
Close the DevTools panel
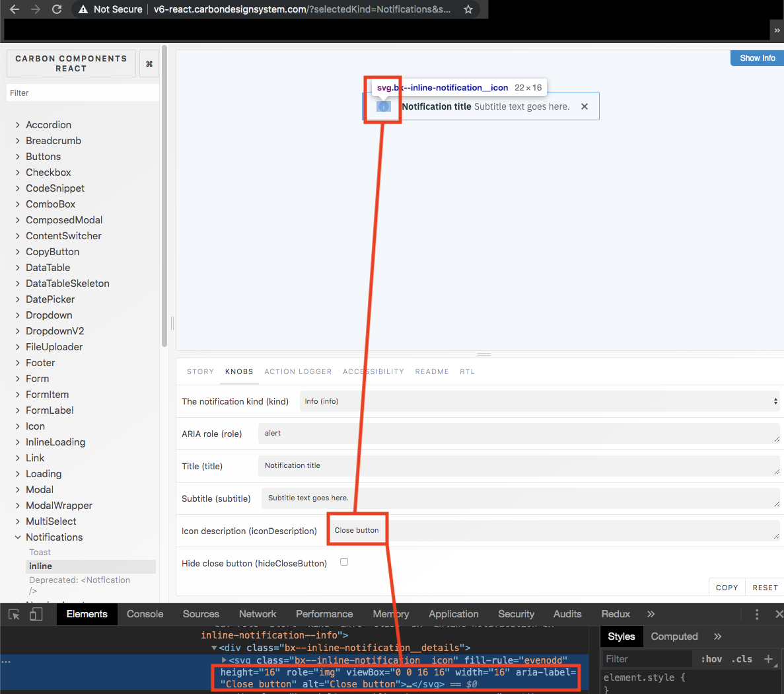coord(779,614)
